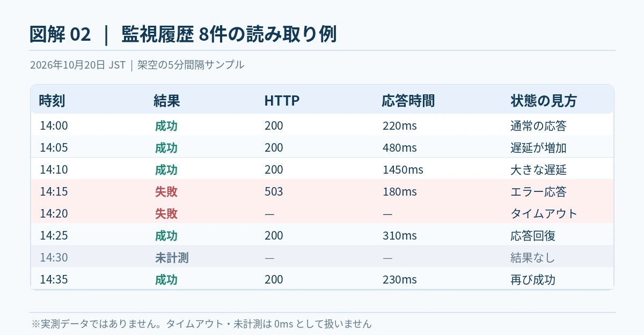Click the '状態の見方' column header
Viewport: 644px width, 335px height.
click(x=544, y=101)
